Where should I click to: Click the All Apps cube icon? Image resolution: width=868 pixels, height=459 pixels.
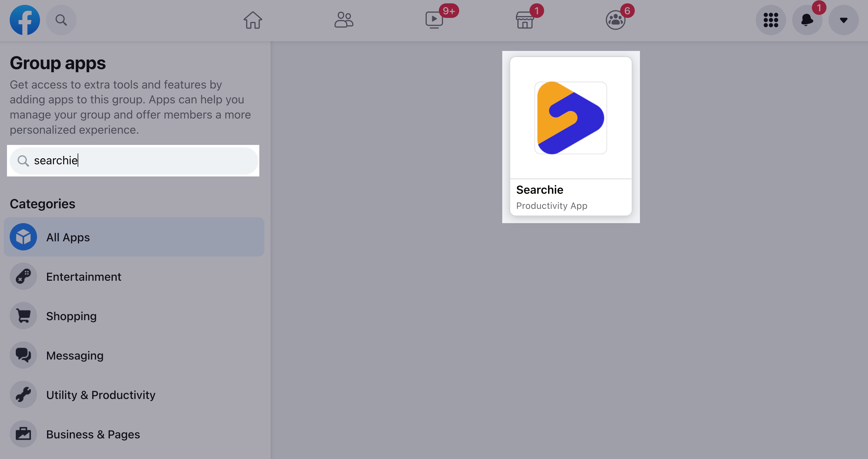23,237
